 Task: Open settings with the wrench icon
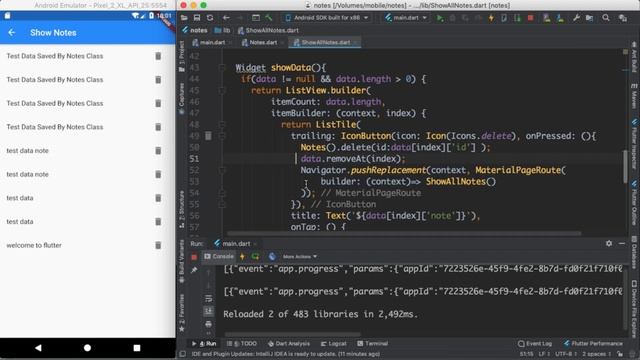[x=576, y=18]
